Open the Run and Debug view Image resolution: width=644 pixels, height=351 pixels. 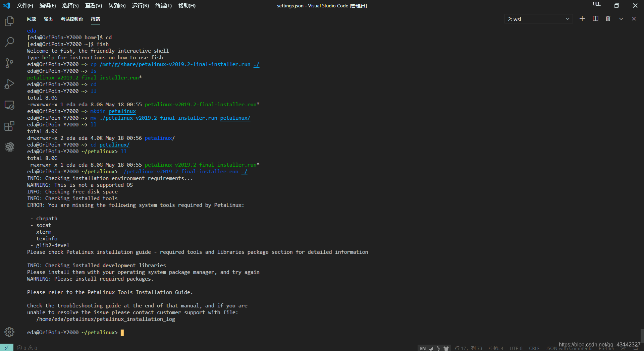click(9, 84)
